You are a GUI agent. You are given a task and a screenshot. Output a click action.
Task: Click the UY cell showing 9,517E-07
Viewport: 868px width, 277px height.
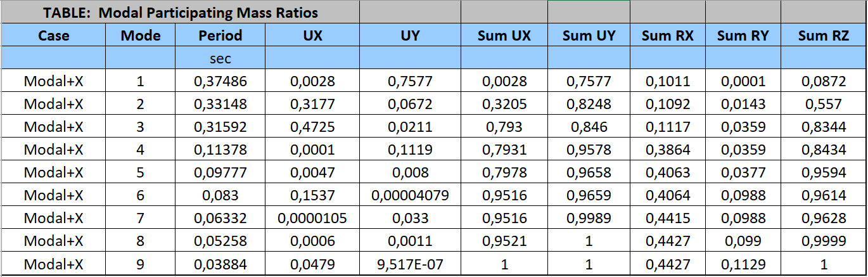click(x=411, y=264)
